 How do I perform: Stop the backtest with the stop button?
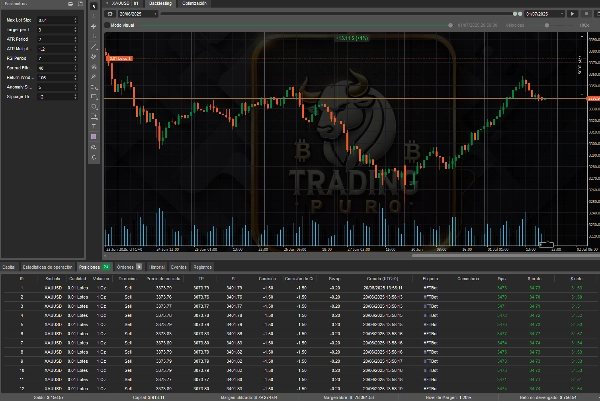[x=585, y=14]
